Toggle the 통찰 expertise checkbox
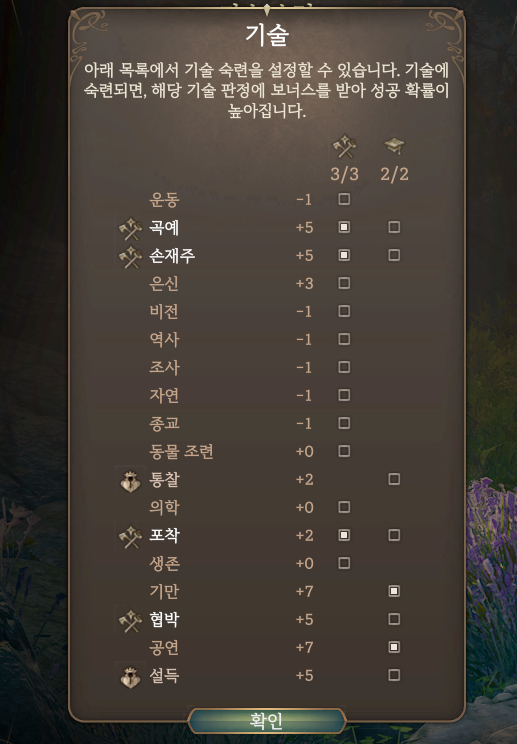This screenshot has height=744, width=517. pos(394,479)
